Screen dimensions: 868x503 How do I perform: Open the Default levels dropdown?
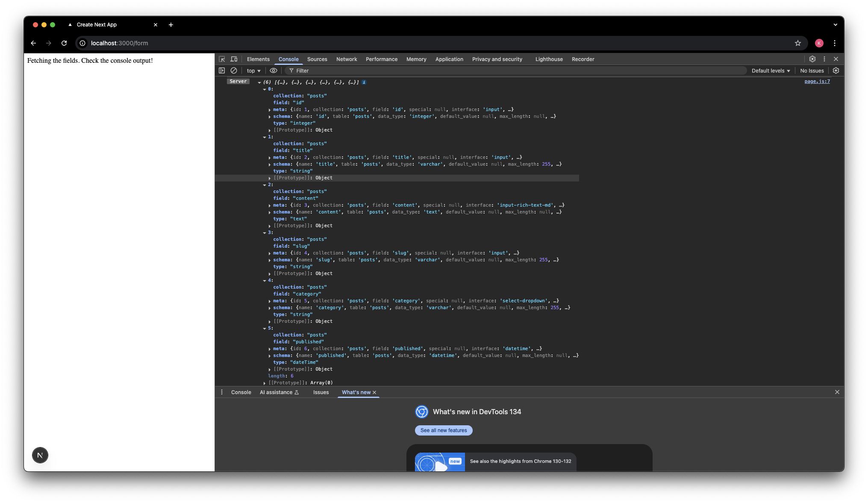(770, 70)
